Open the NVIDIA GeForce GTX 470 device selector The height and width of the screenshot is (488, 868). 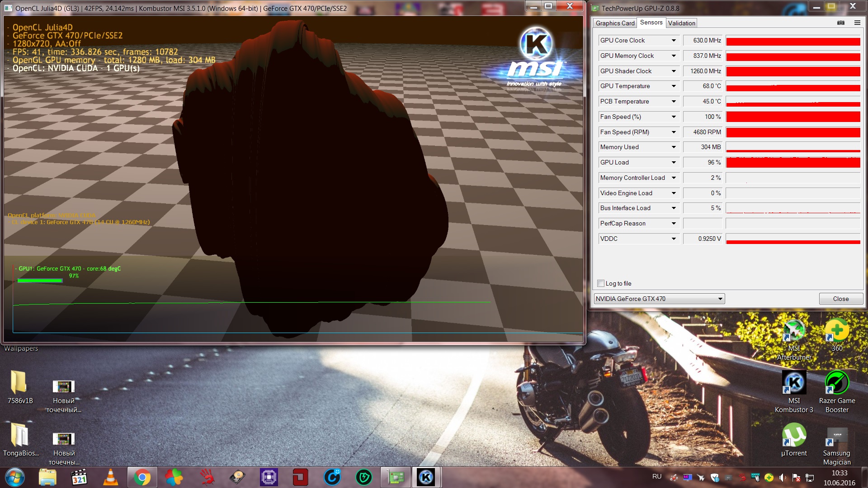point(659,299)
